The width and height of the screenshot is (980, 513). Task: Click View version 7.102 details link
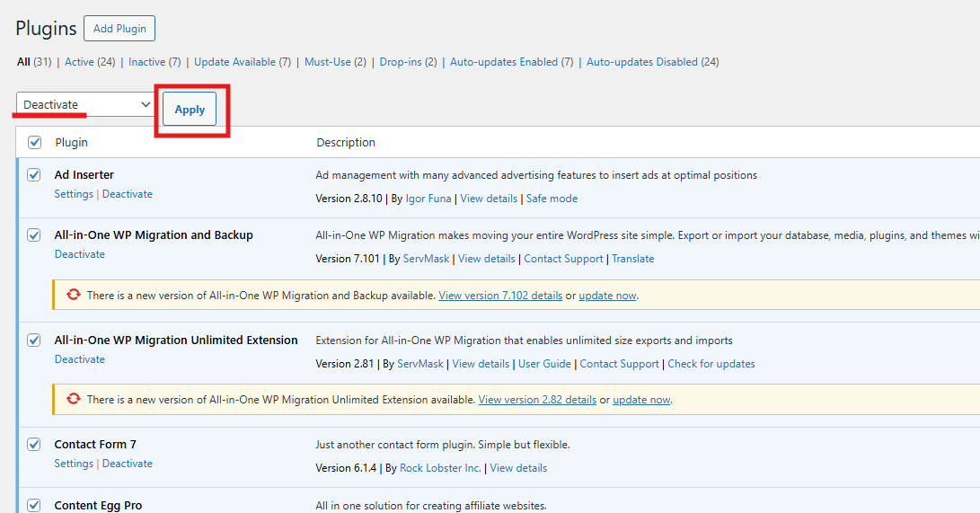click(x=500, y=296)
